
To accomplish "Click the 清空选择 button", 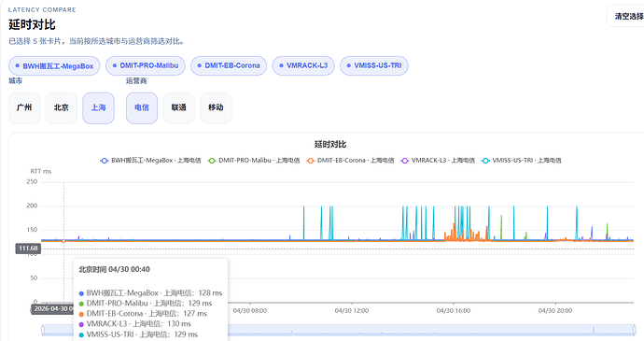I will point(627,17).
